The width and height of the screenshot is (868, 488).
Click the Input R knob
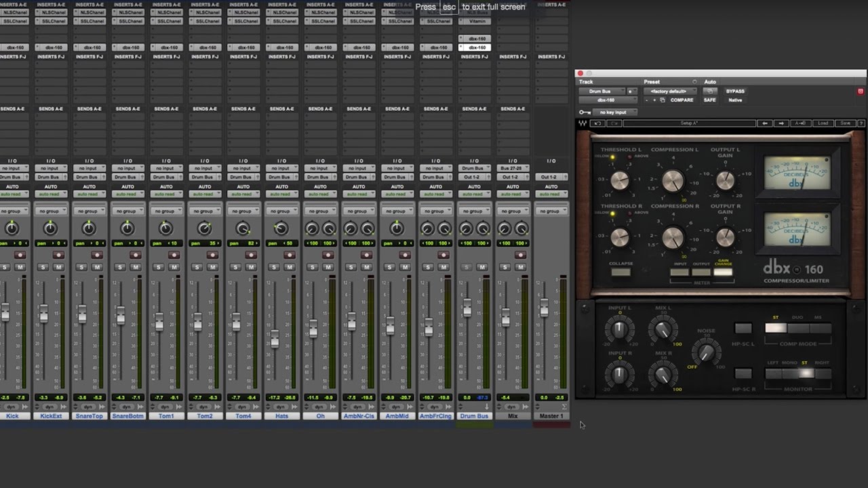click(x=619, y=375)
